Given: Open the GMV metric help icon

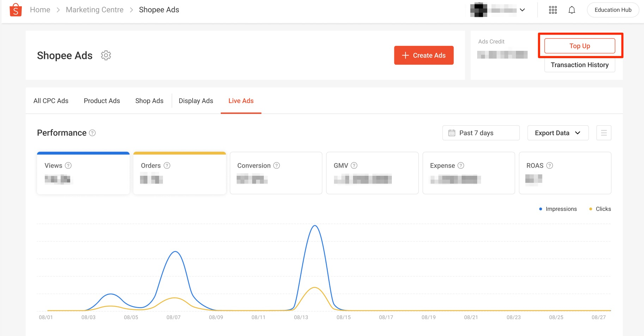Looking at the screenshot, I should pos(354,165).
